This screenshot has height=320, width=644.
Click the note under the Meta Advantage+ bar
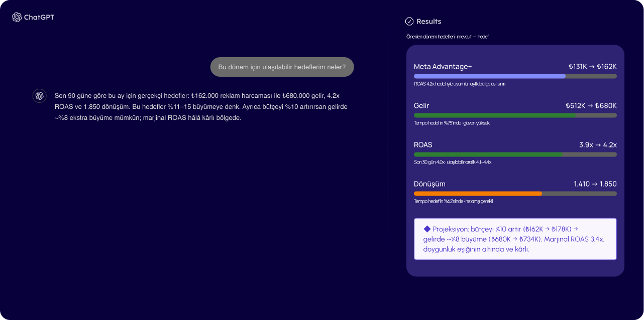[x=460, y=84]
